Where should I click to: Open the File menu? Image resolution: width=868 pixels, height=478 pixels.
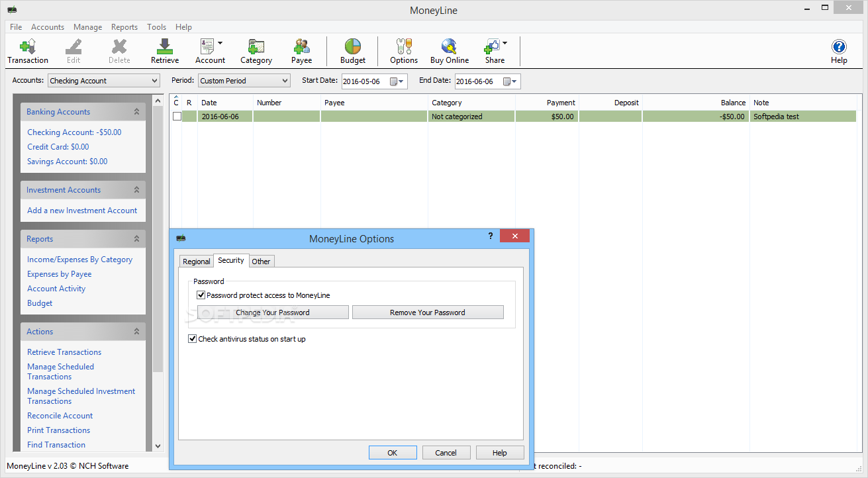(16, 27)
